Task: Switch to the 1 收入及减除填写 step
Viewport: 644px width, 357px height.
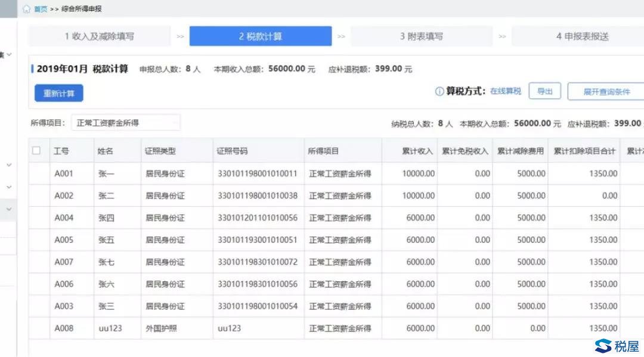Action: 100,36
